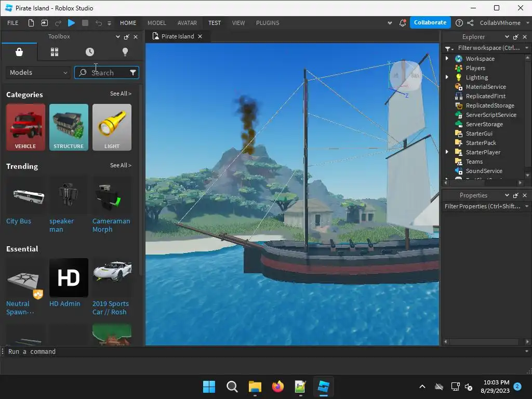Open the Properties panel options chevron

pos(507,195)
